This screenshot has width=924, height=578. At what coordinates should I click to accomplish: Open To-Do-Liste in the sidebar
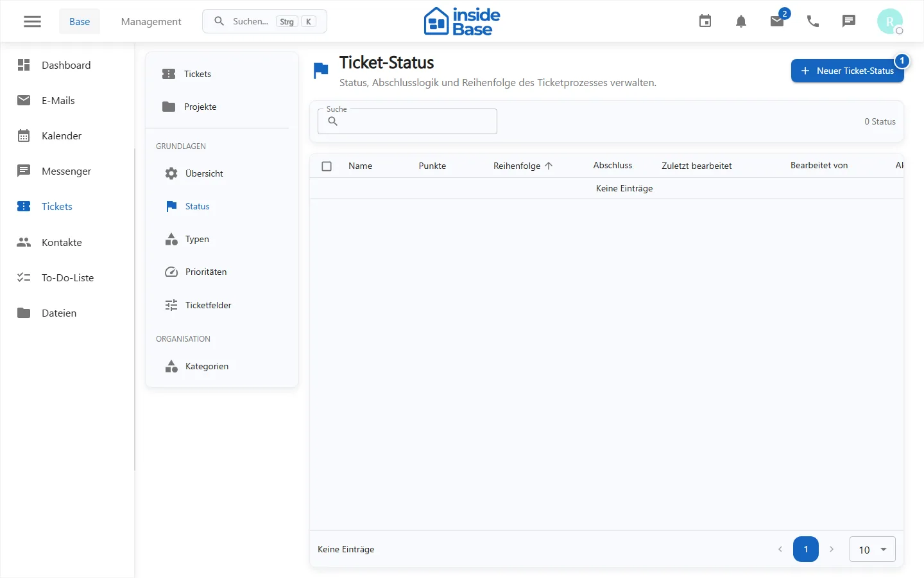pyautogui.click(x=67, y=277)
